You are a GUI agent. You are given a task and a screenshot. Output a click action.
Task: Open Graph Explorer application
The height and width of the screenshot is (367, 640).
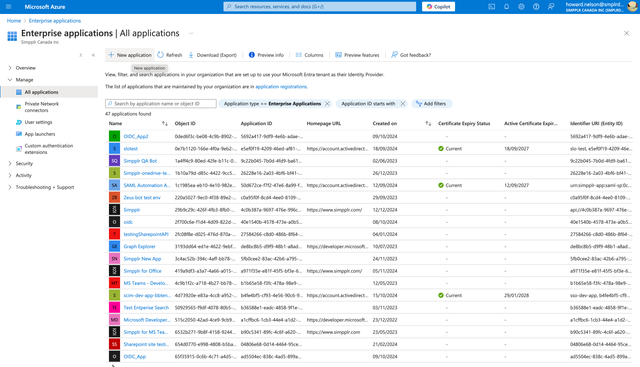point(140,247)
